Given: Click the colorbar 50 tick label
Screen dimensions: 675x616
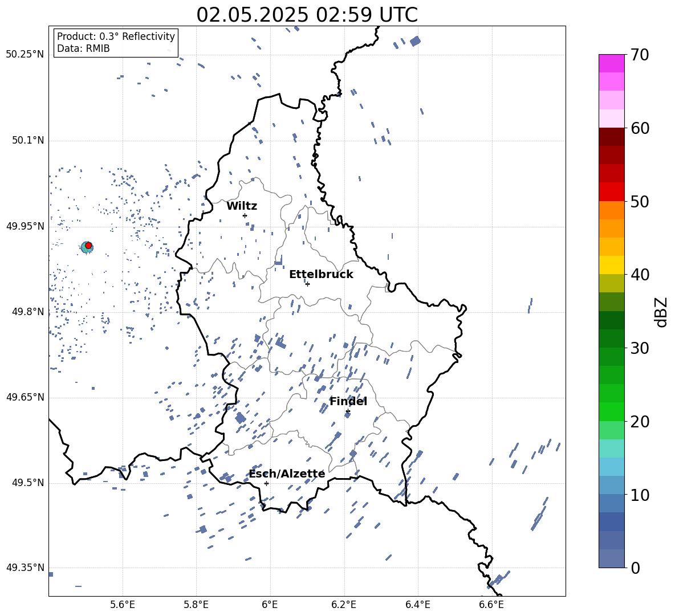Looking at the screenshot, I should pos(640,201).
